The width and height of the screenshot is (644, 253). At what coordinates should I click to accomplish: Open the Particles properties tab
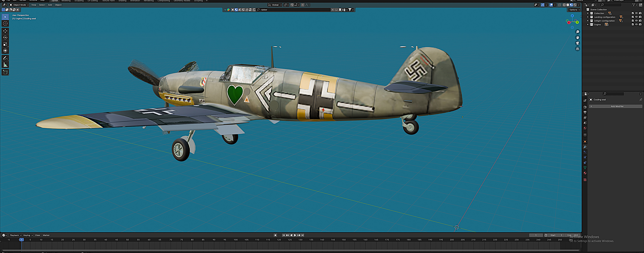pos(585,152)
